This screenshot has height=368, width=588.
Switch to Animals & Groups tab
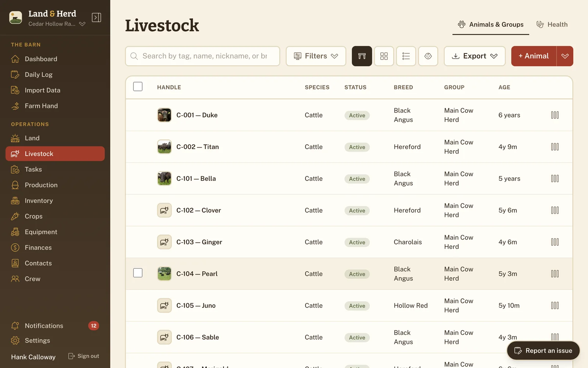[491, 25]
